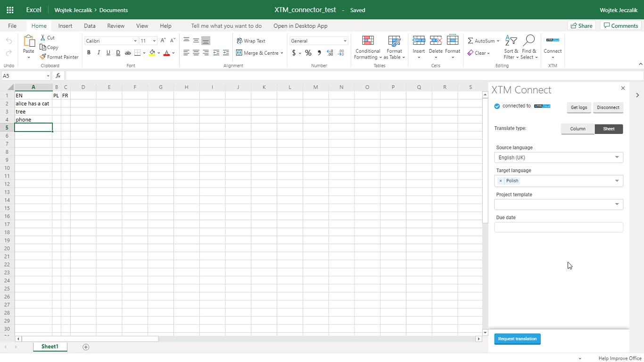Switch to the View tab
The width and height of the screenshot is (644, 362).
click(x=142, y=26)
